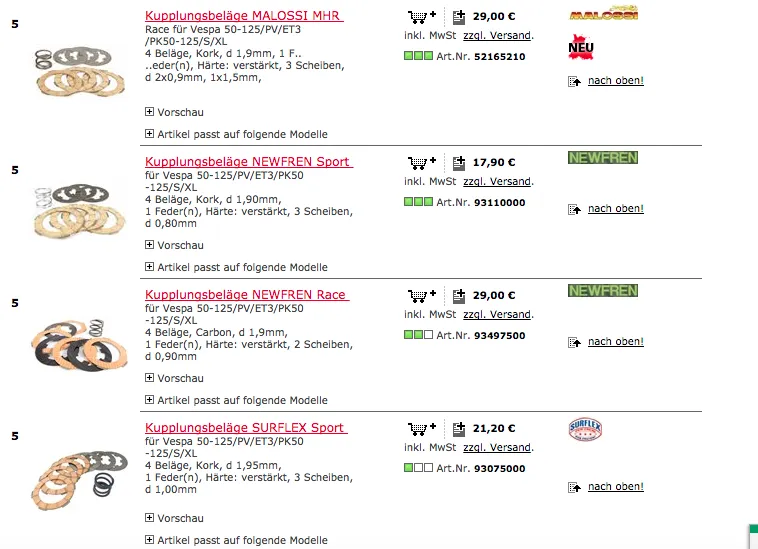Click the notepad icon for MALOSSI MHR
The image size is (758, 549).
click(x=459, y=17)
